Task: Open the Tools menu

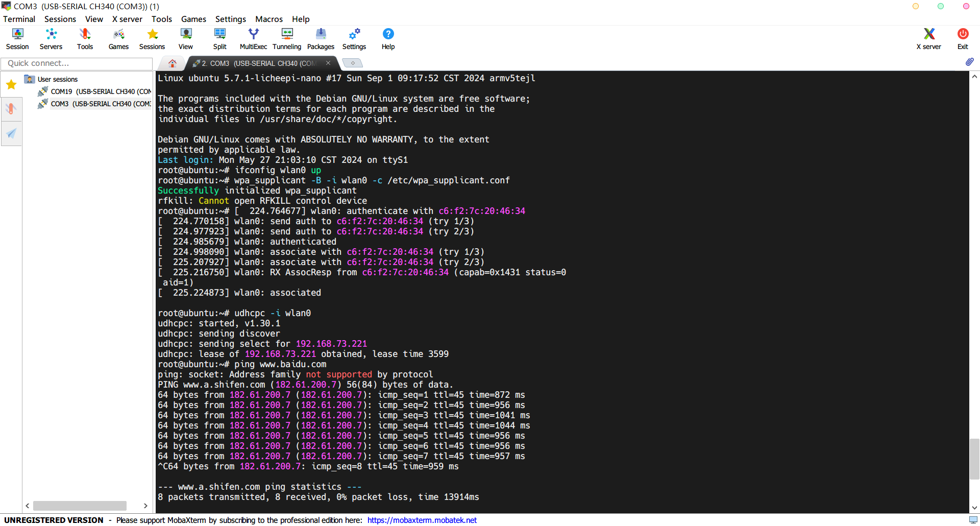Action: coord(161,19)
